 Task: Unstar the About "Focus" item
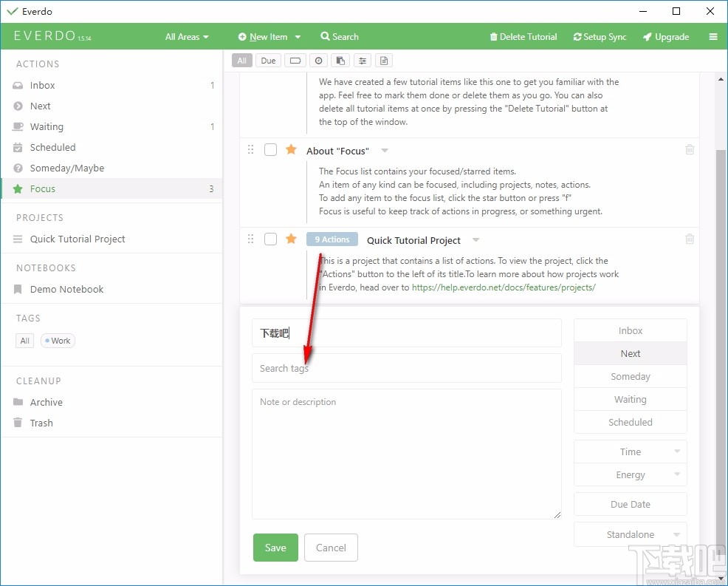pyautogui.click(x=291, y=149)
